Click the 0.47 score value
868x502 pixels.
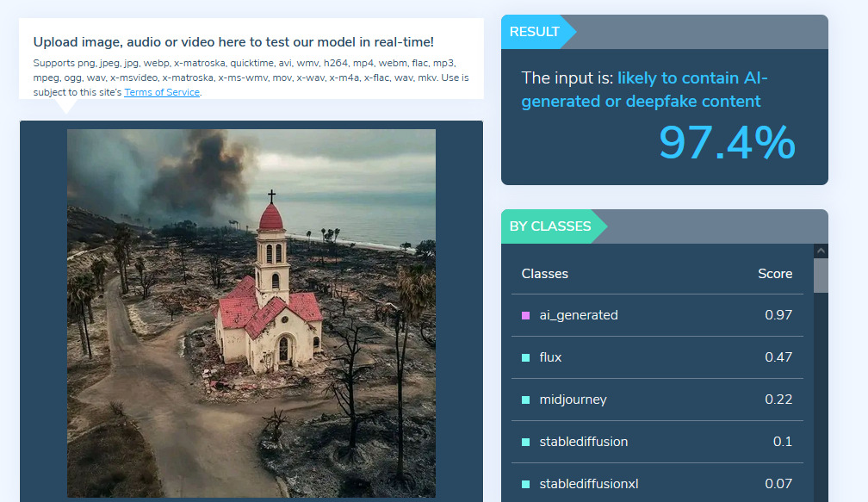[778, 357]
